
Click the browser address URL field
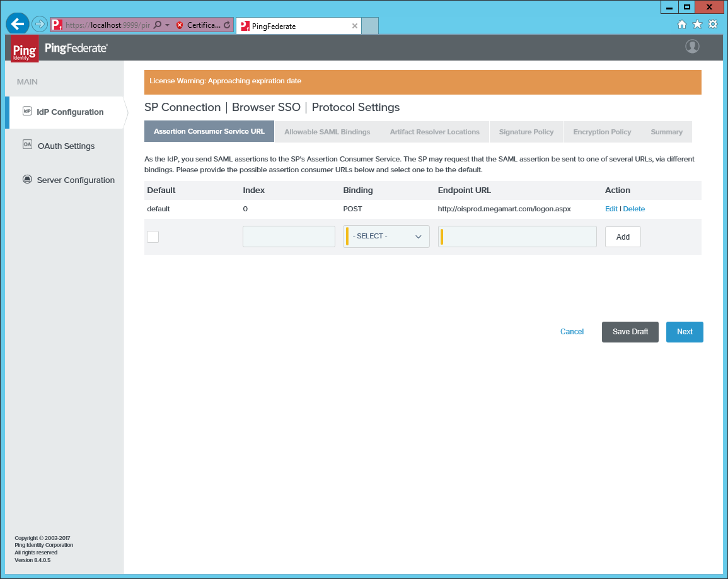(108, 25)
